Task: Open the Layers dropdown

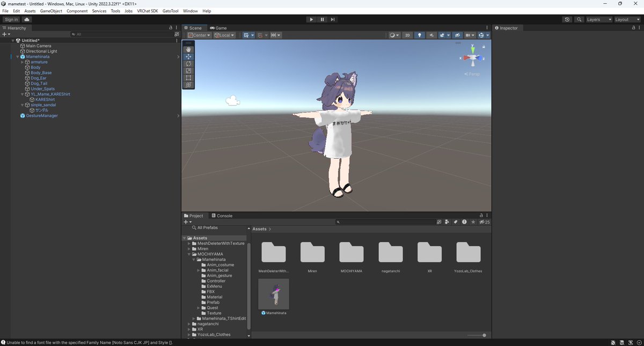Action: coord(599,19)
